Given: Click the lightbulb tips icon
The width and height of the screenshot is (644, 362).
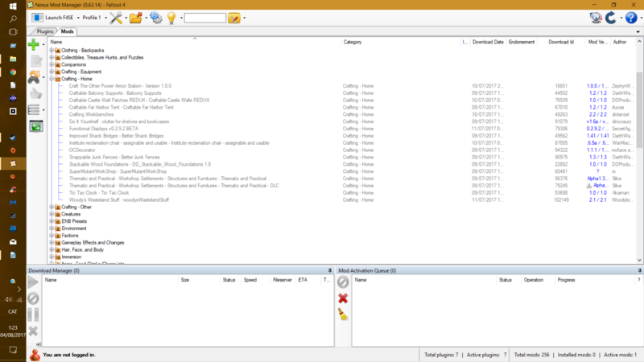Looking at the screenshot, I should (171, 18).
